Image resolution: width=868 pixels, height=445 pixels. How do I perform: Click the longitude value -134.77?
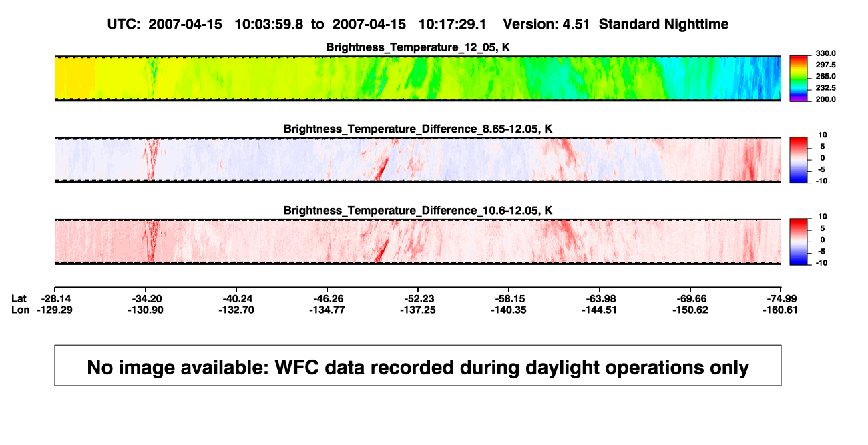point(328,310)
